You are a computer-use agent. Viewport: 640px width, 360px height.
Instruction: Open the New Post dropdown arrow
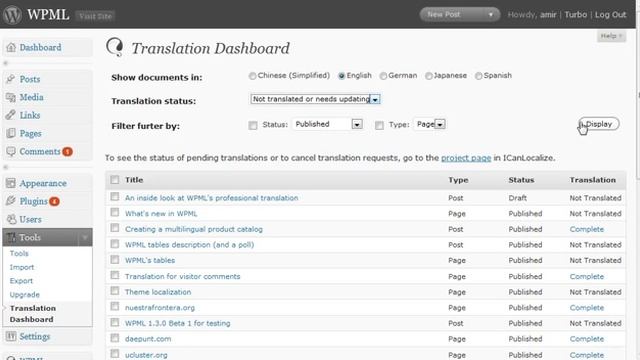(491, 15)
